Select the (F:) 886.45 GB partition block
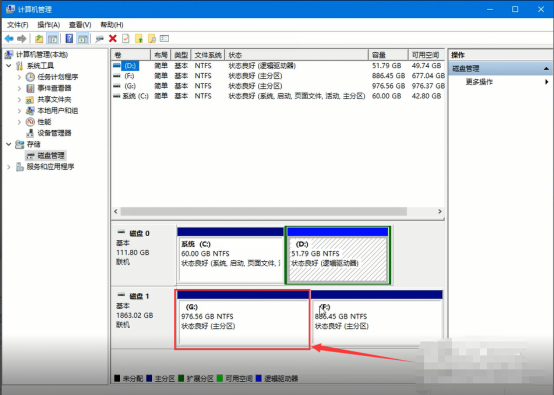Screen dimensions: 554x395 click(377, 318)
